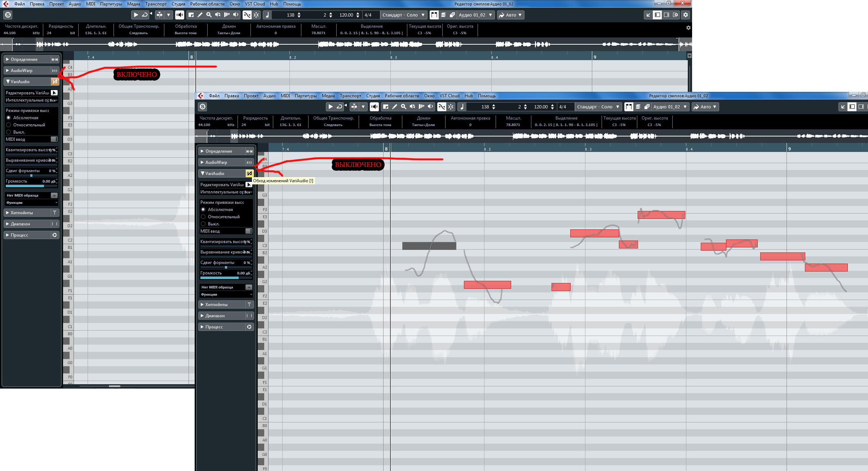Expand the AudioWarp section in the front panel
This screenshot has height=471, width=868.
216,162
